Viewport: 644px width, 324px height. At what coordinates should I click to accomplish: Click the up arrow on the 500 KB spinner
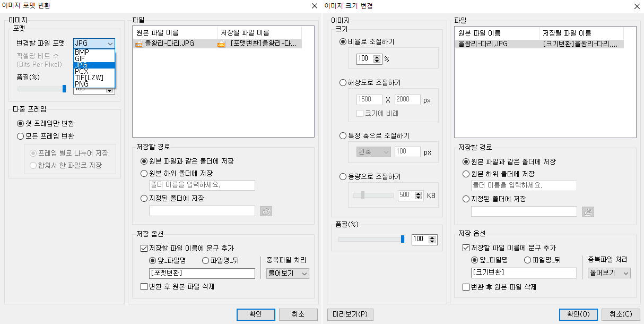point(419,193)
